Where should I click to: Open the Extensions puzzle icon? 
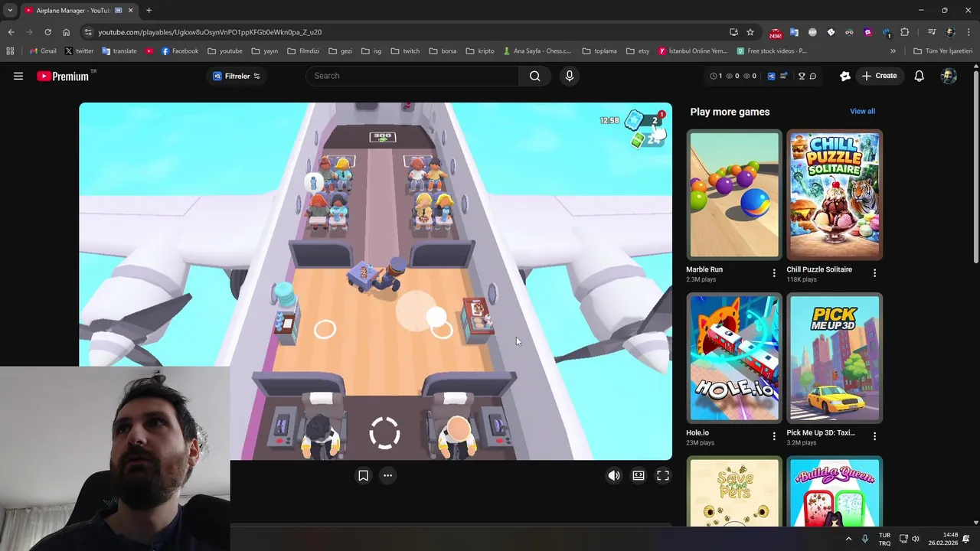[x=905, y=32]
